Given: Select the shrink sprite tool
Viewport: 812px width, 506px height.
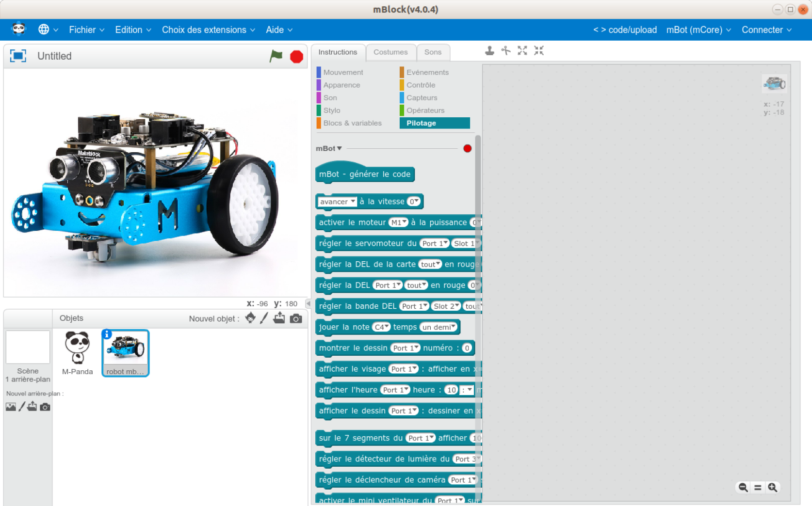Looking at the screenshot, I should pyautogui.click(x=539, y=50).
